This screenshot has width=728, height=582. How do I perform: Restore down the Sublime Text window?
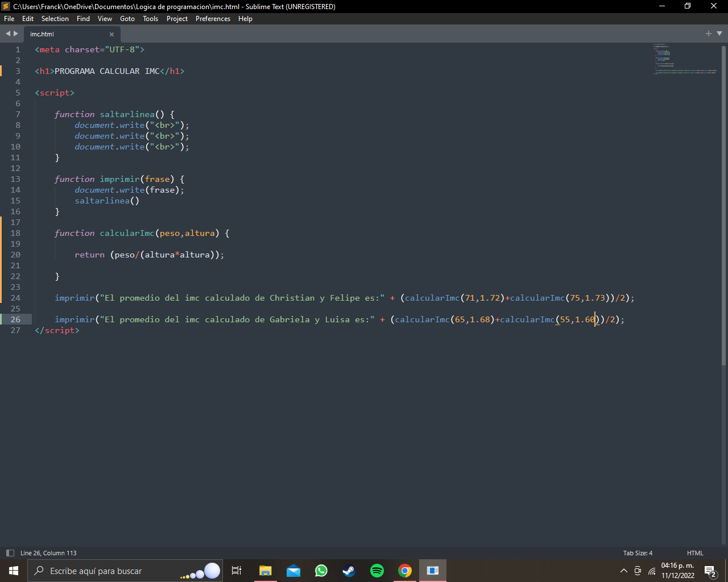pyautogui.click(x=688, y=6)
